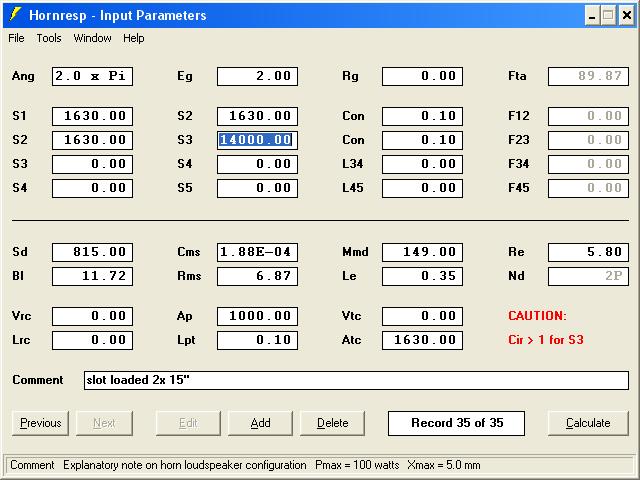Select the S1 field with 1630.00
The height and width of the screenshot is (480, 640).
pyautogui.click(x=92, y=116)
